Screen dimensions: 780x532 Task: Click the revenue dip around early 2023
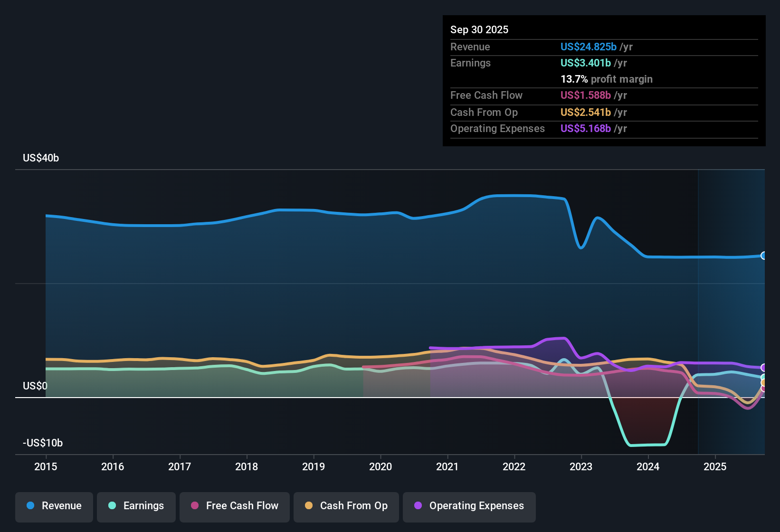(x=580, y=248)
